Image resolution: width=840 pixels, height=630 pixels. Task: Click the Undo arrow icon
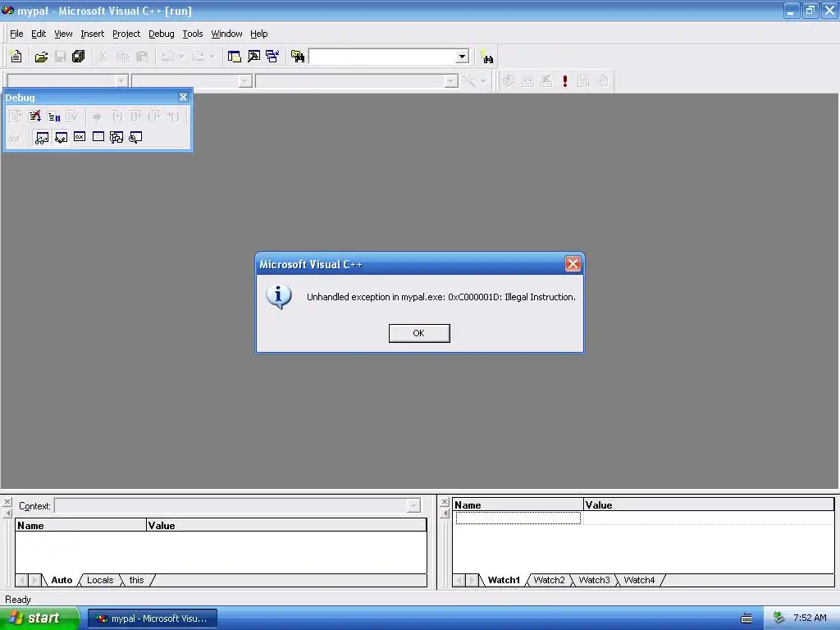click(x=168, y=57)
